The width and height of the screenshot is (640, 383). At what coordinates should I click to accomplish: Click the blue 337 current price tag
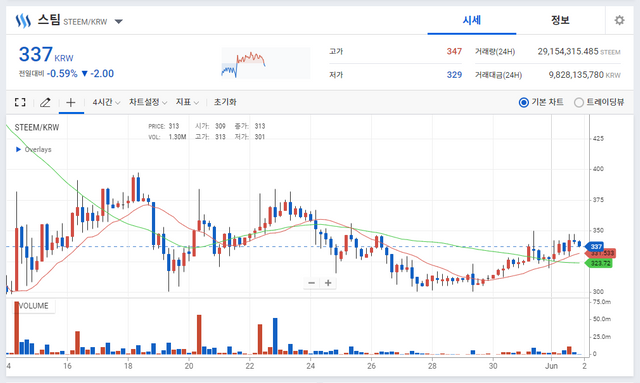[x=595, y=247]
